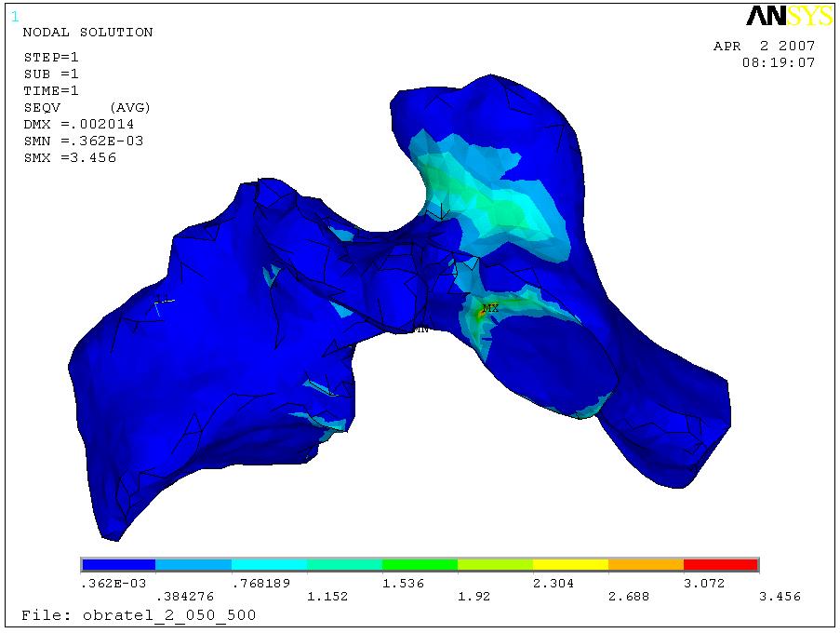Click the SMN =.362E-03 value

click(84, 141)
